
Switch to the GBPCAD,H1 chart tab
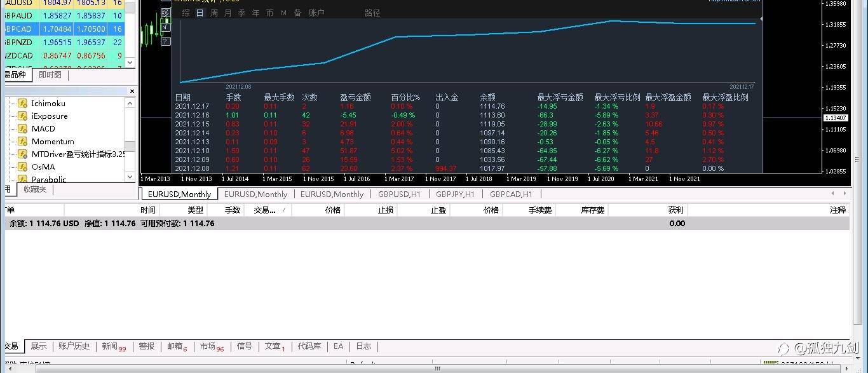[x=511, y=194]
